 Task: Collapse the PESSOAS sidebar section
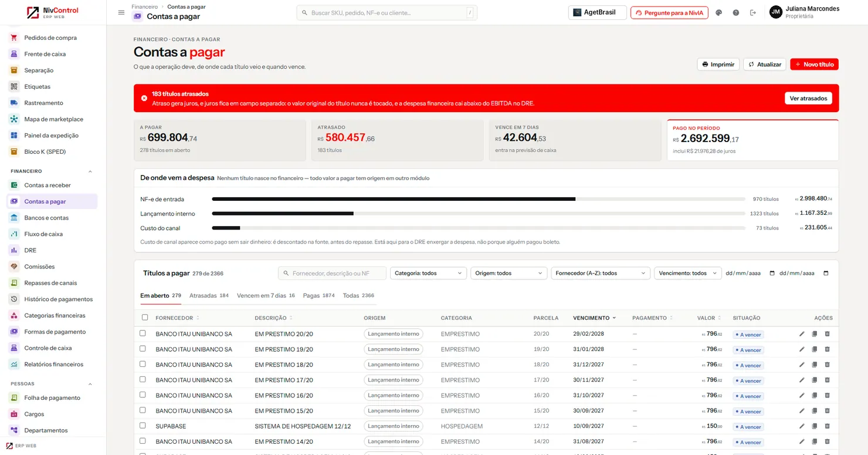click(x=90, y=384)
